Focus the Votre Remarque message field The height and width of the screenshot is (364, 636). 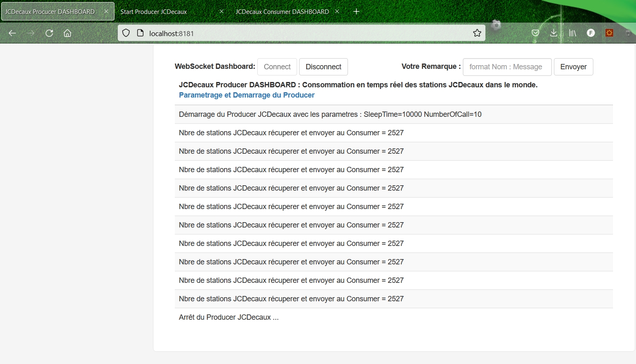click(507, 67)
